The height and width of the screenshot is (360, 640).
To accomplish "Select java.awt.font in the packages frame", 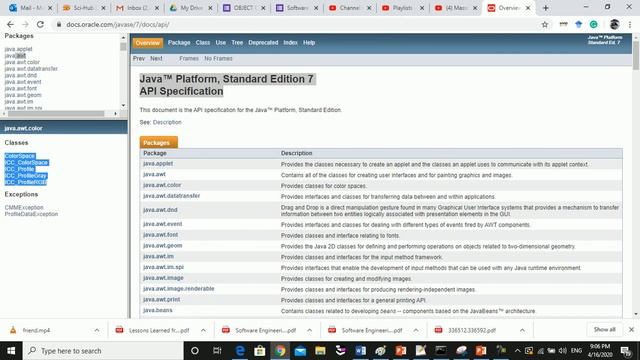I will tap(20, 88).
